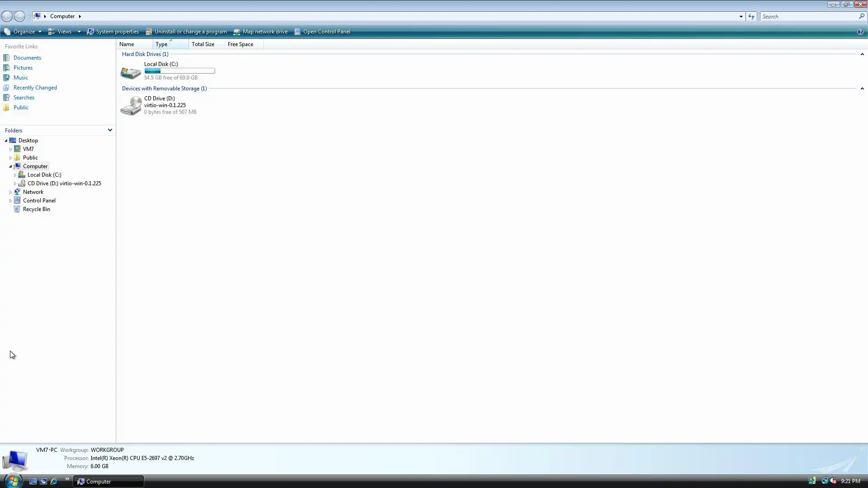This screenshot has width=868, height=488.
Task: Click Map network drive button
Action: tap(261, 32)
